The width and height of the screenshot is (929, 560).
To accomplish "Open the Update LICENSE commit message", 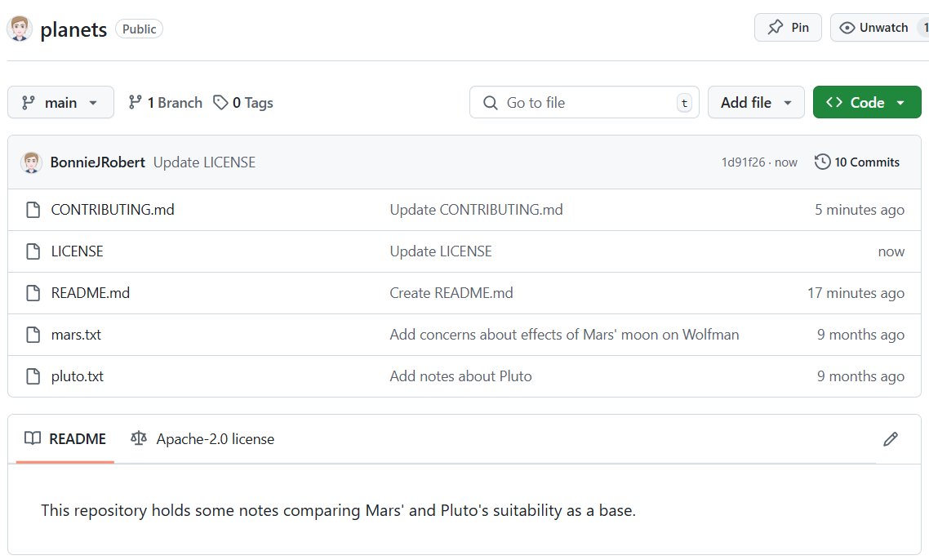I will tap(204, 162).
